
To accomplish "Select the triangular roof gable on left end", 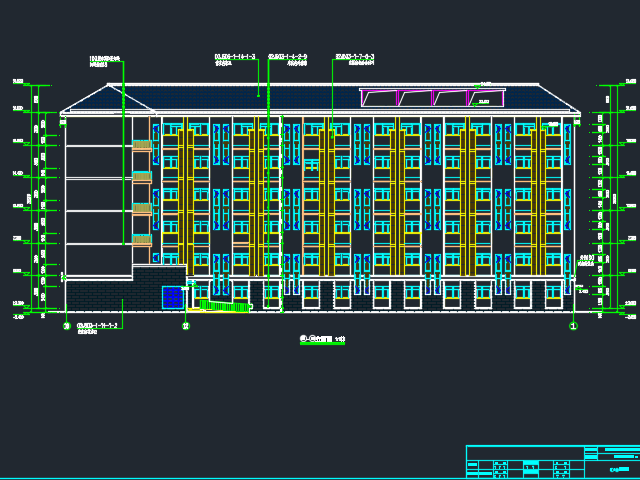I will point(88,100).
